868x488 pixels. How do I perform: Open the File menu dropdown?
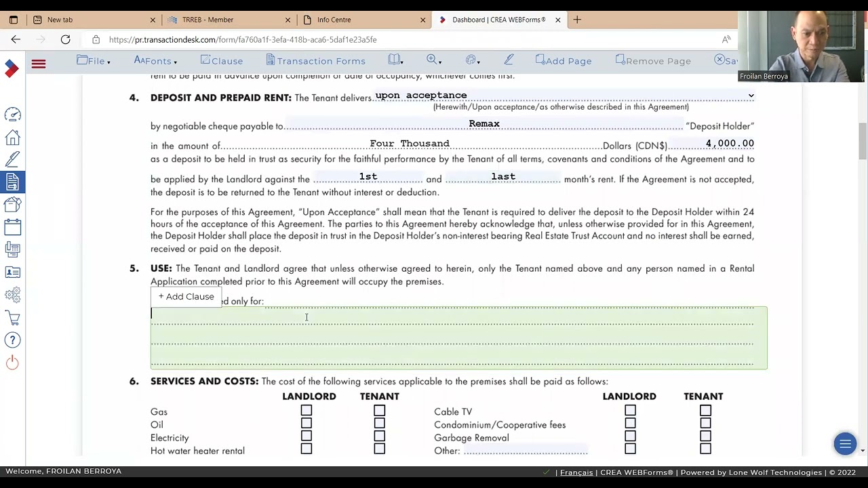[x=94, y=61]
